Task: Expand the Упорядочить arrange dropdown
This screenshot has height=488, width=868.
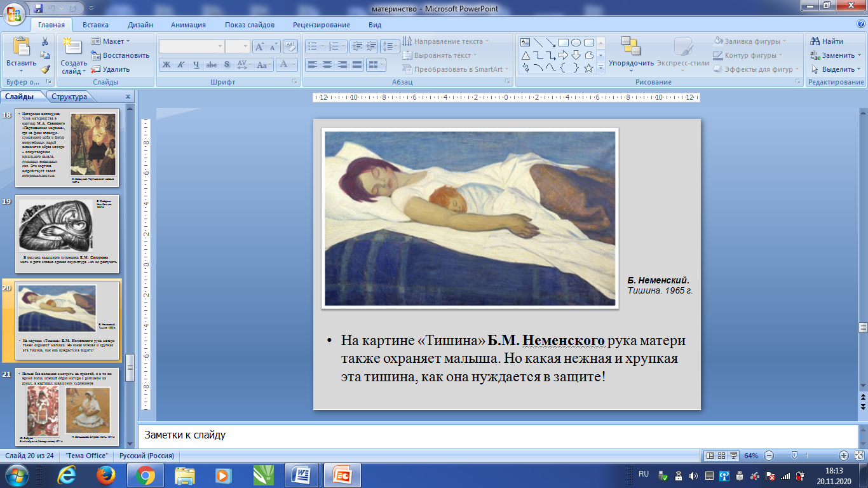Action: 631,64
